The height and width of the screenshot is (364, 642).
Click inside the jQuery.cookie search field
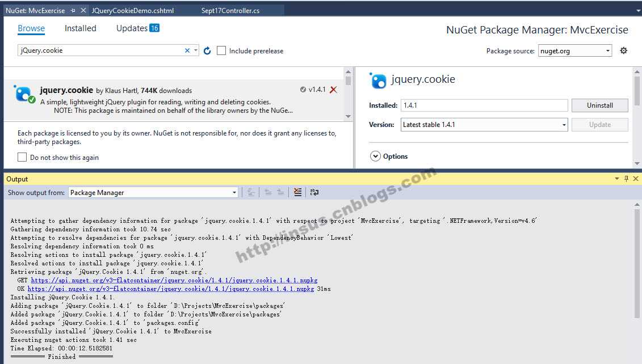click(x=100, y=50)
